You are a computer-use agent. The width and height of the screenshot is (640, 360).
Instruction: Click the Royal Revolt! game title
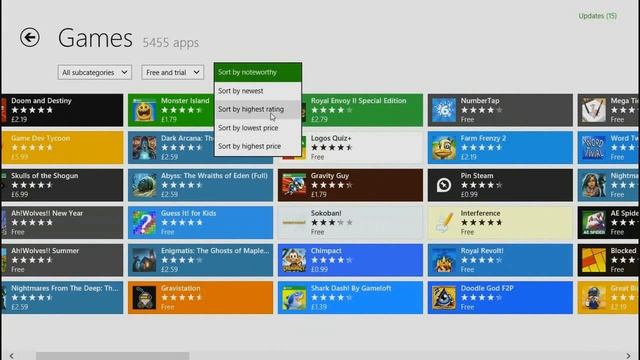pos(482,251)
